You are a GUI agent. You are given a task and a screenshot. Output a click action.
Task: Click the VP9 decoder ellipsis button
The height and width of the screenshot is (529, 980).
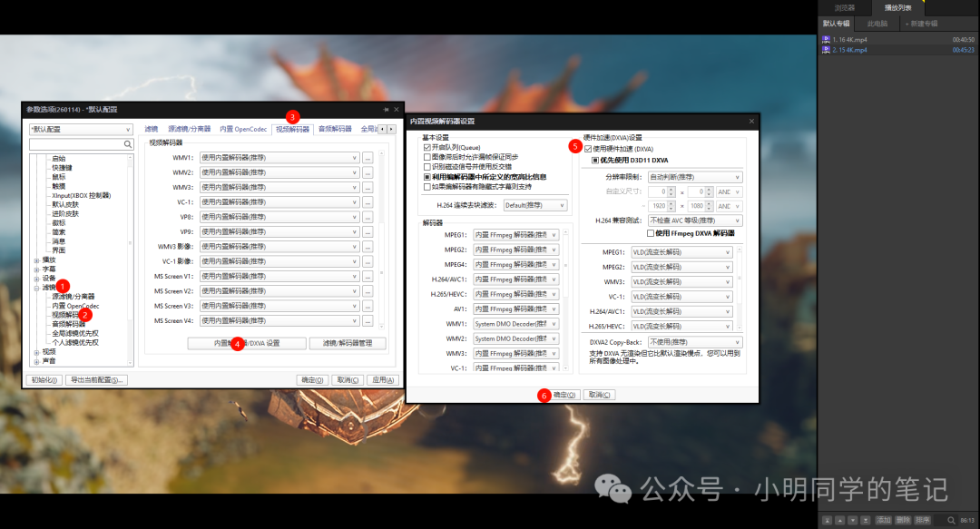[x=367, y=231]
